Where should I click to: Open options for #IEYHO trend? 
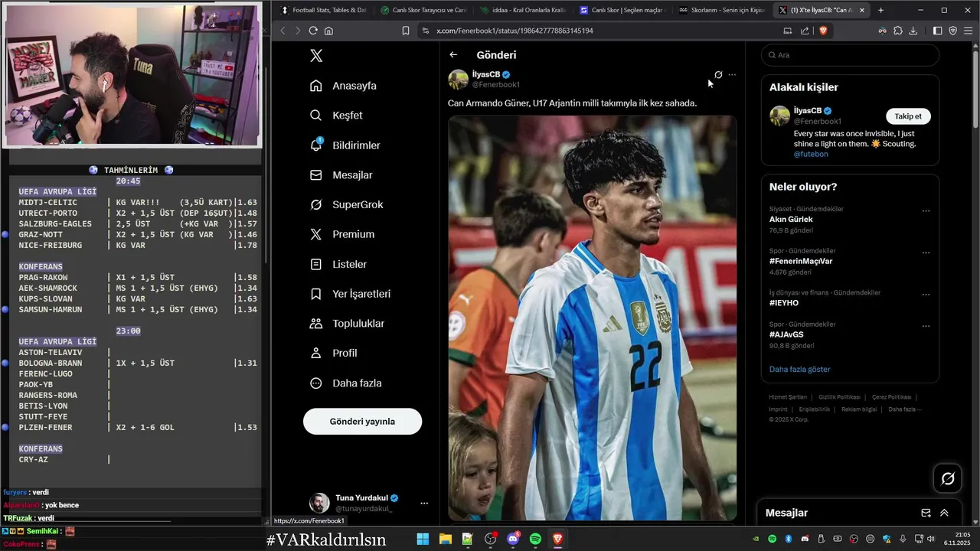point(926,294)
